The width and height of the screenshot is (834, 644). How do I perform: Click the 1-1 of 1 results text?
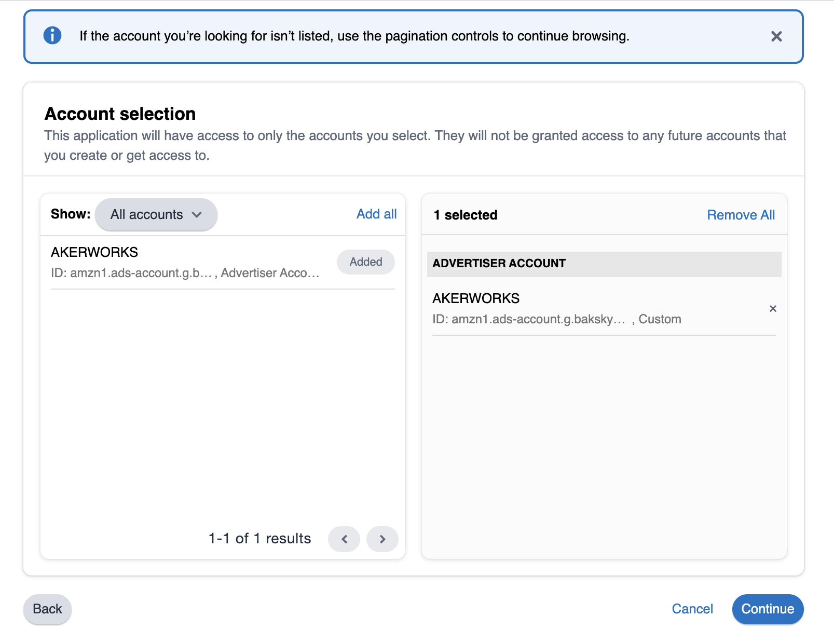[259, 539]
